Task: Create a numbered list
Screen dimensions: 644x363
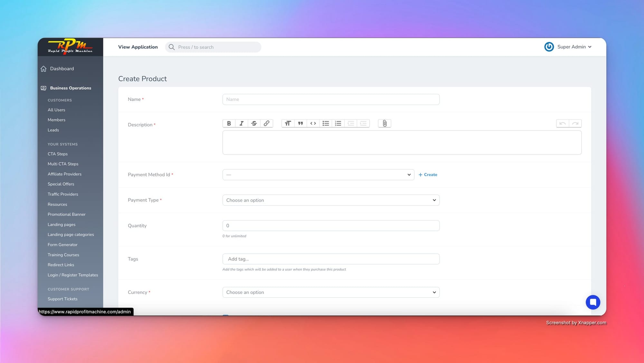Action: [x=338, y=123]
